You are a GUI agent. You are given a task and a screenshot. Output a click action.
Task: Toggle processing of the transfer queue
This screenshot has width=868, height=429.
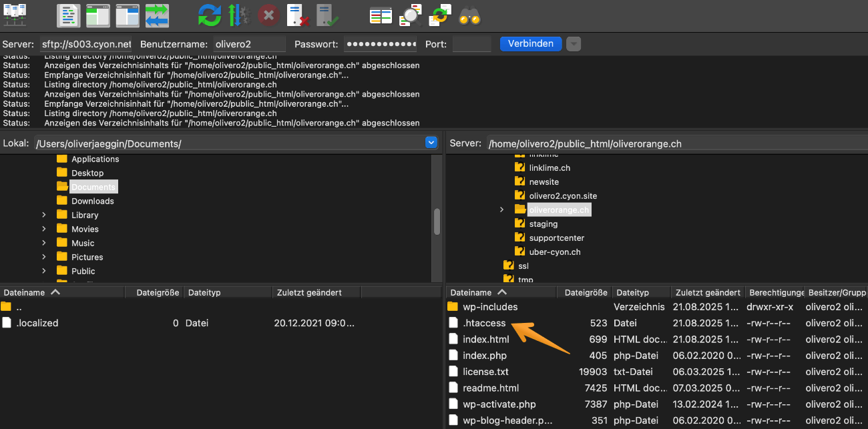click(x=239, y=15)
